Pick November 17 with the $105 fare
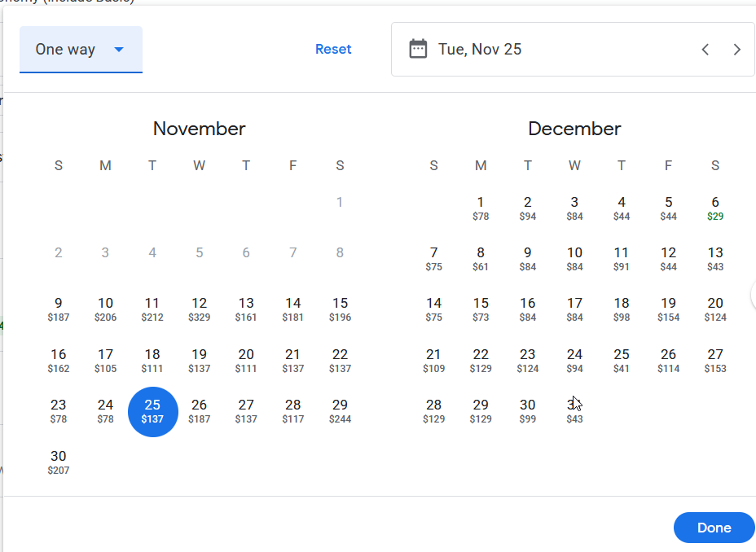The height and width of the screenshot is (552, 756). [105, 361]
